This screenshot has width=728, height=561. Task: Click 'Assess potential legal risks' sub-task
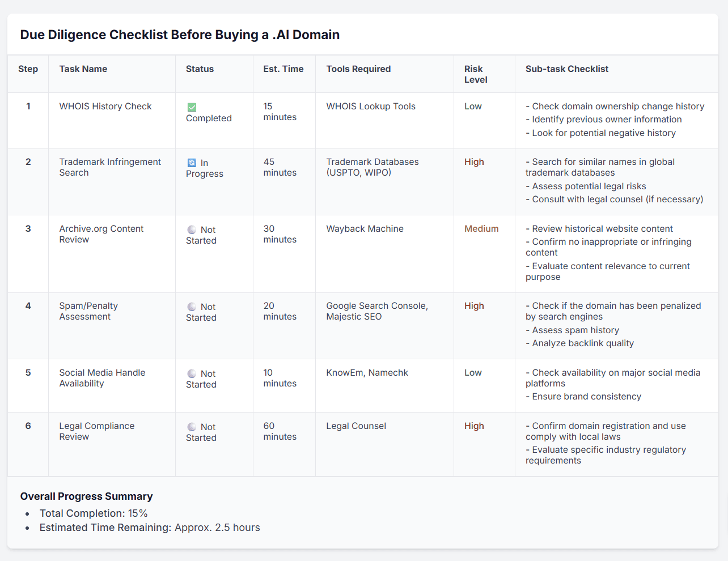[x=586, y=186]
